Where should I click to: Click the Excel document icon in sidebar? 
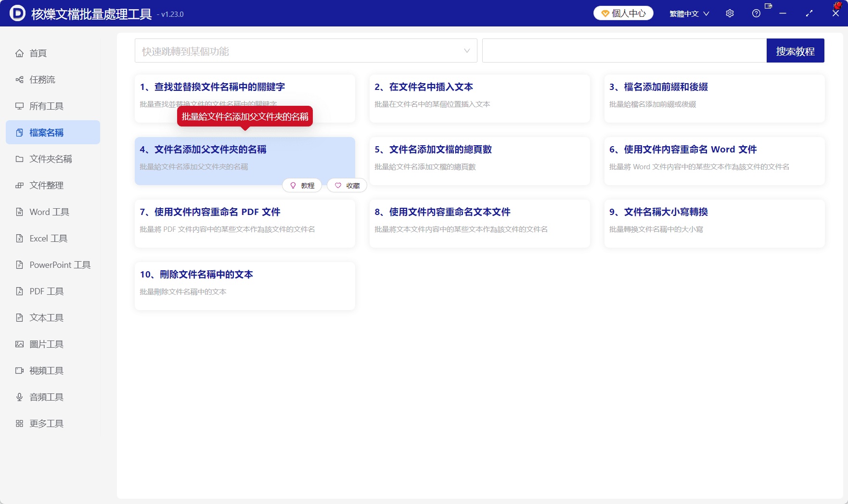(x=19, y=239)
